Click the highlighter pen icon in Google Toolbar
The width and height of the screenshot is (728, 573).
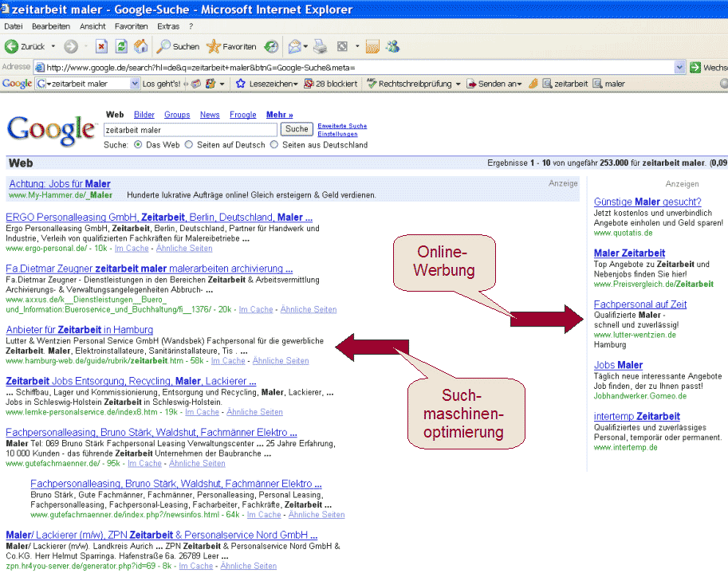533,84
